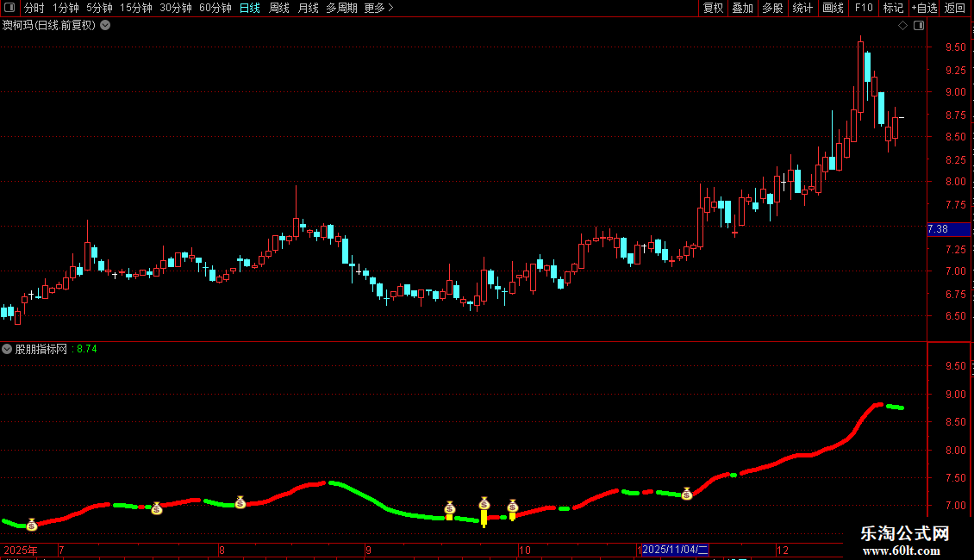The width and height of the screenshot is (974, 560).
Task: Click the indicator value 8.74
Action: (x=87, y=349)
